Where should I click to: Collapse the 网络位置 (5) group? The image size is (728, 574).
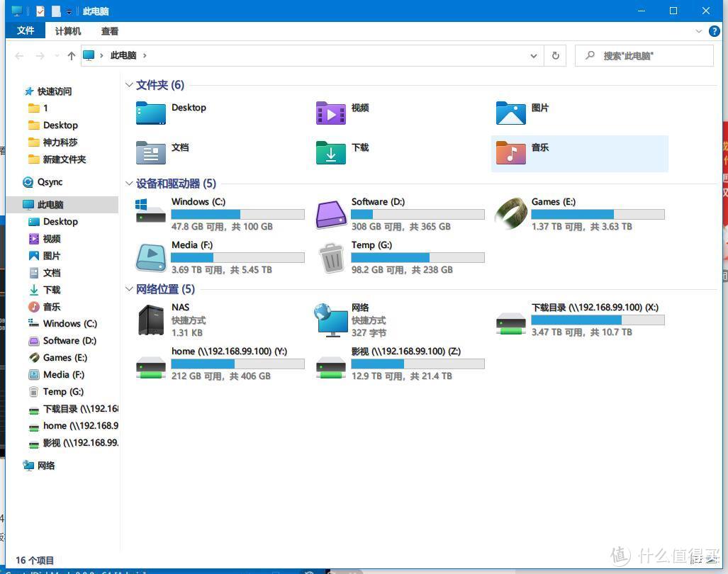click(129, 289)
